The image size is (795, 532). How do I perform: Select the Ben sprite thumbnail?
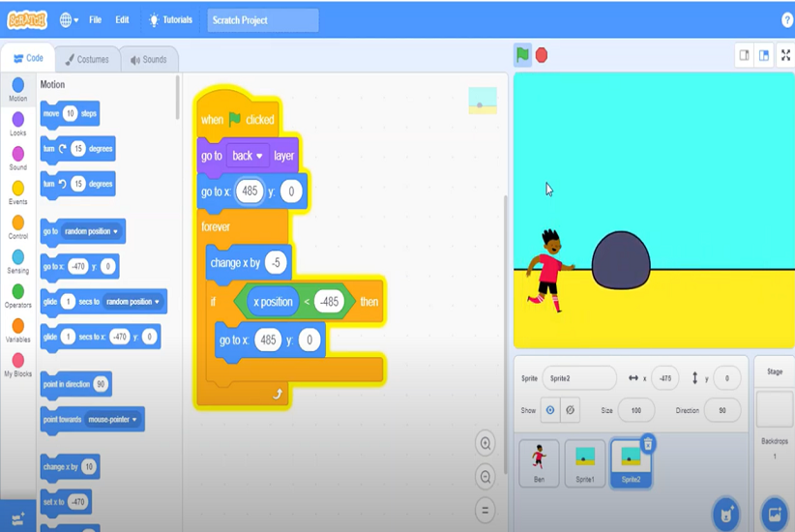[x=539, y=462]
